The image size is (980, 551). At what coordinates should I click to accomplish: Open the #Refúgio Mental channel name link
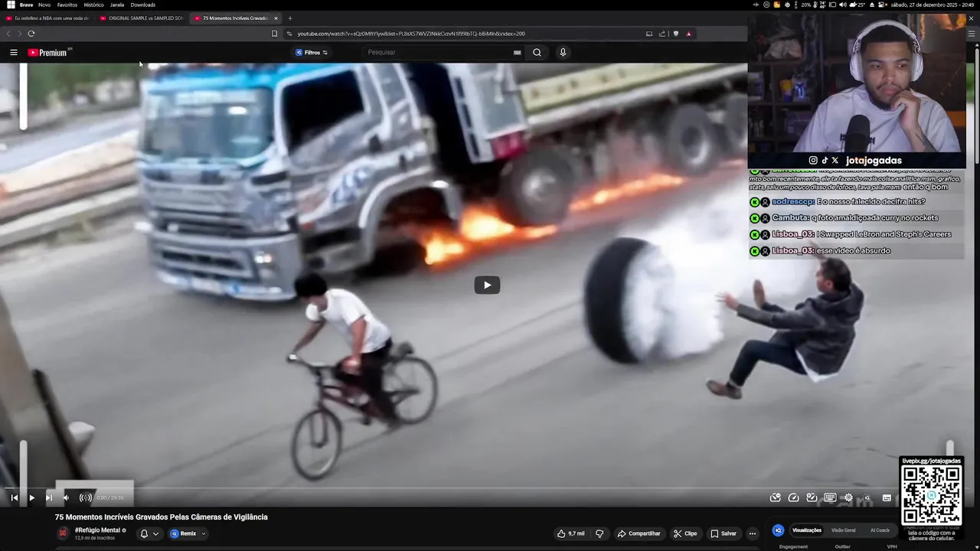[x=97, y=530]
